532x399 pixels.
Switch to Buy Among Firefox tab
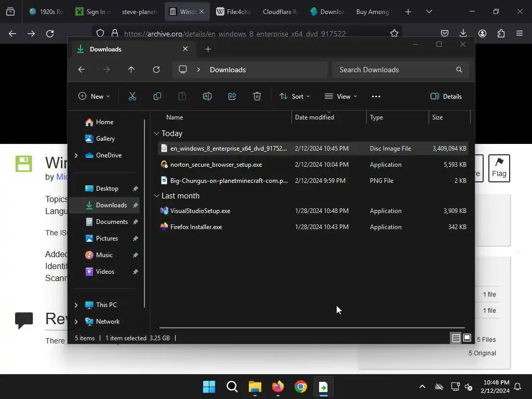(x=373, y=11)
